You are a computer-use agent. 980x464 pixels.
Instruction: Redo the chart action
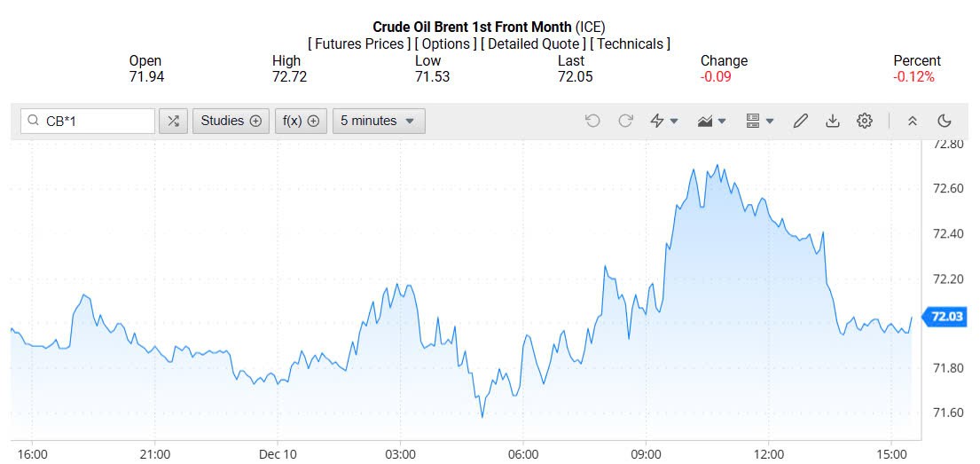[x=625, y=121]
